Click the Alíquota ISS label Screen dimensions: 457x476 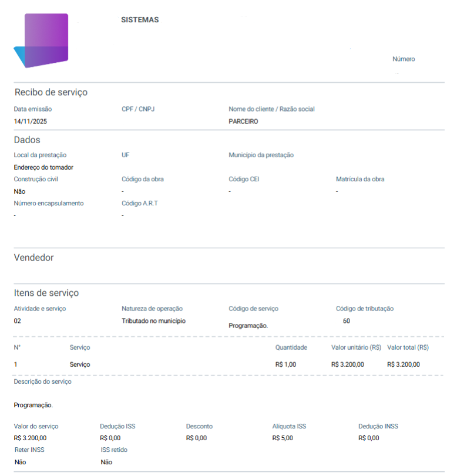pyautogui.click(x=289, y=426)
